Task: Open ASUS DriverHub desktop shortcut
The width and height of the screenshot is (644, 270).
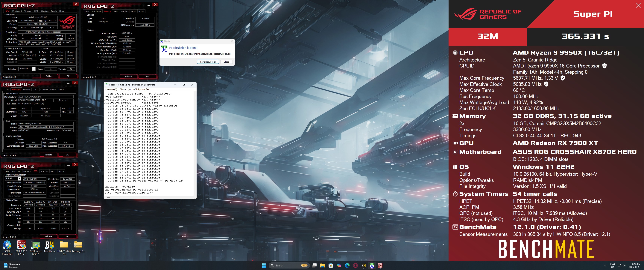Action: (x=7, y=248)
